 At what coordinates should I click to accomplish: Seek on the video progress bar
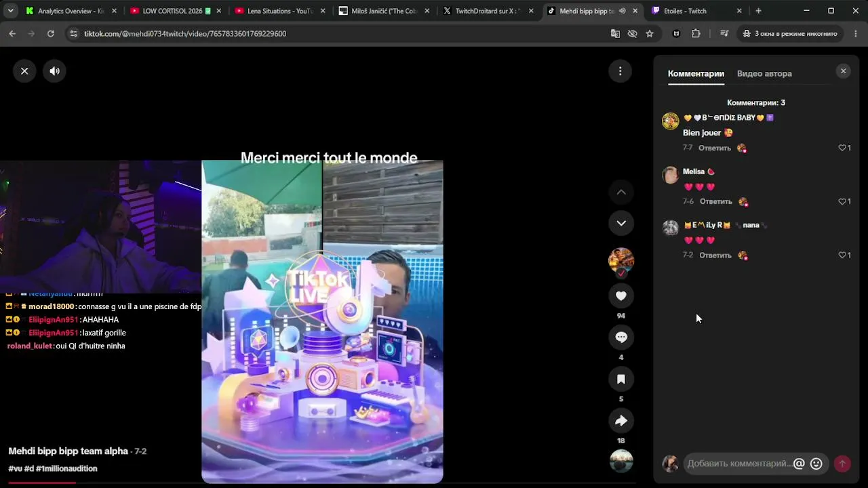[x=322, y=483]
